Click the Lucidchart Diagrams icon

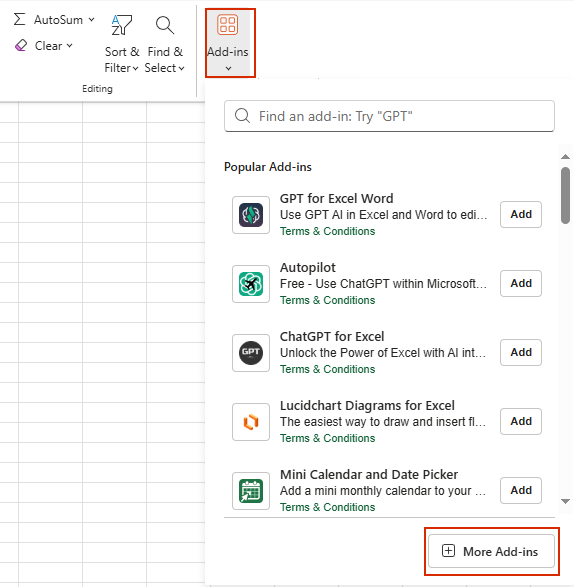click(x=251, y=422)
